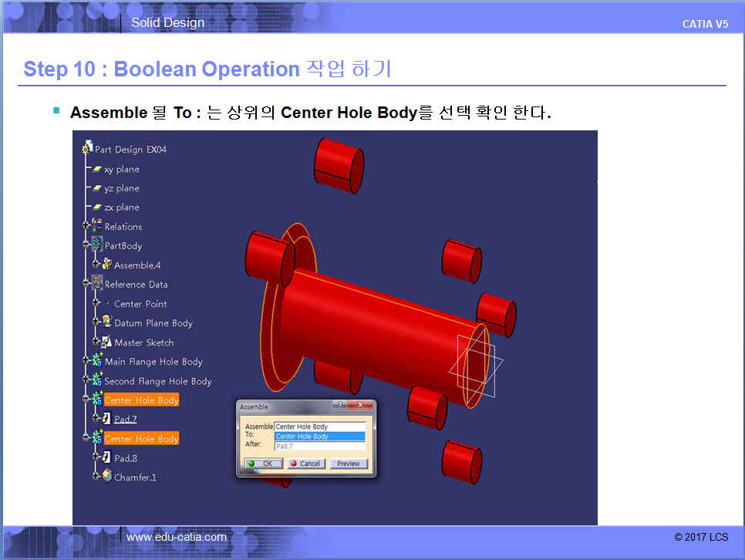Viewport: 745px width, 560px height.
Task: Click the Preview button
Action: [349, 464]
